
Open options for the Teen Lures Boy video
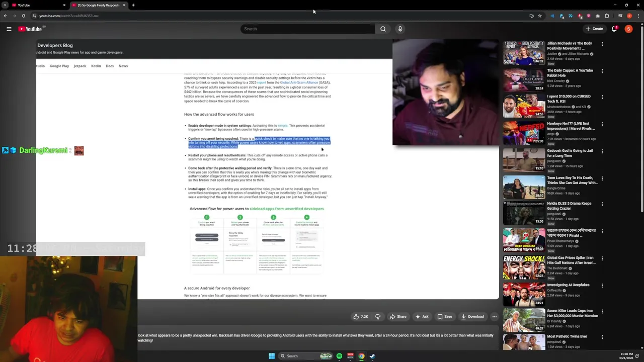602,178
